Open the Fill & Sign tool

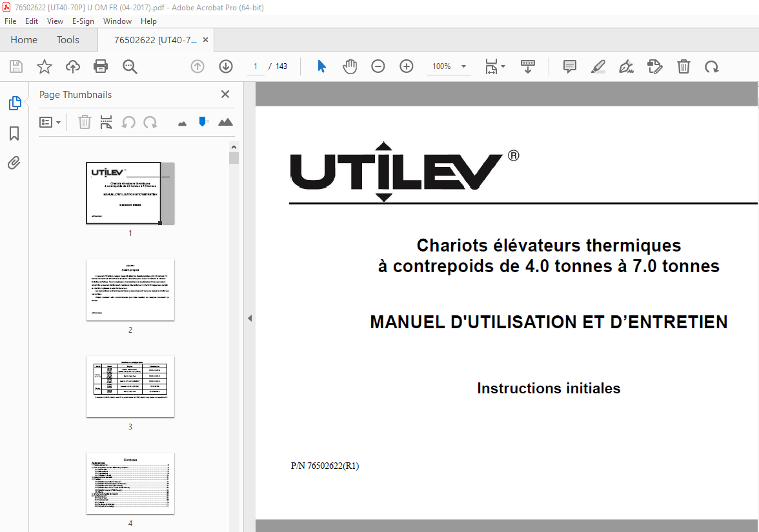(x=626, y=66)
